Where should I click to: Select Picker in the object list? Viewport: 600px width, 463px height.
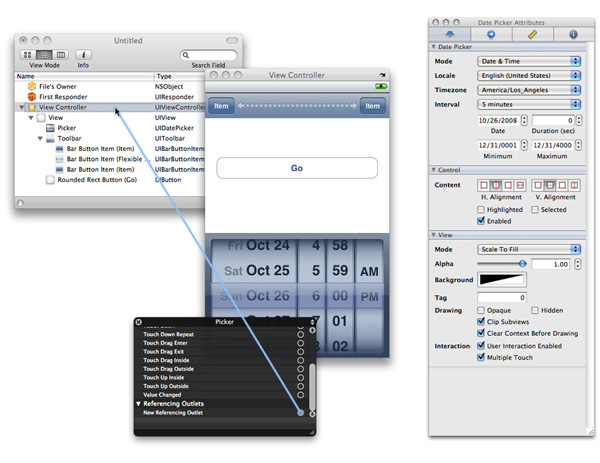(66, 128)
